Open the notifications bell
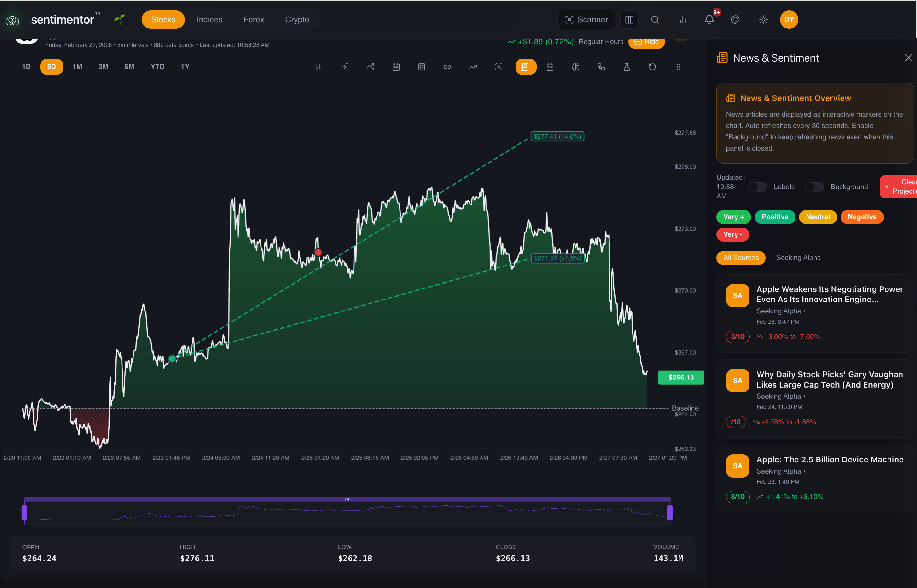Image resolution: width=917 pixels, height=588 pixels. (x=709, y=19)
